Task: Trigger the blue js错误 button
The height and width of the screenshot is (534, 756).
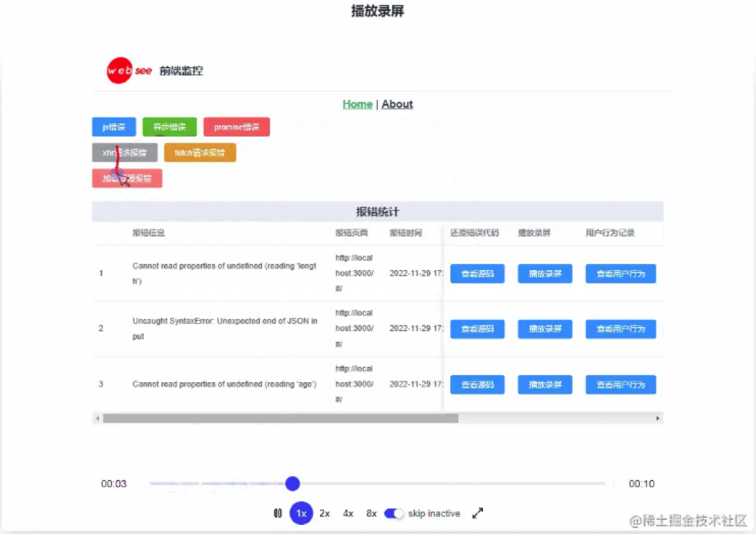Action: 114,127
